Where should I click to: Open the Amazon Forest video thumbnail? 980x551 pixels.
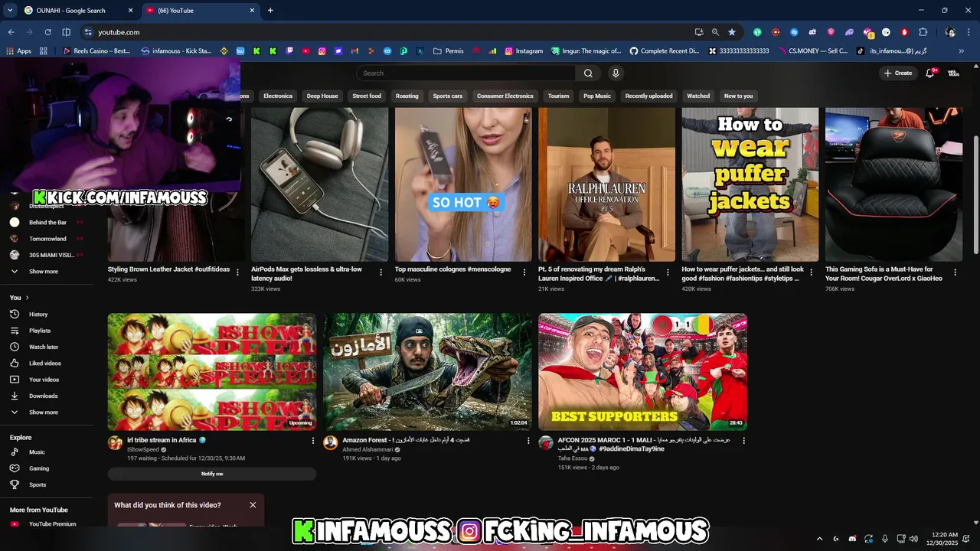click(427, 372)
